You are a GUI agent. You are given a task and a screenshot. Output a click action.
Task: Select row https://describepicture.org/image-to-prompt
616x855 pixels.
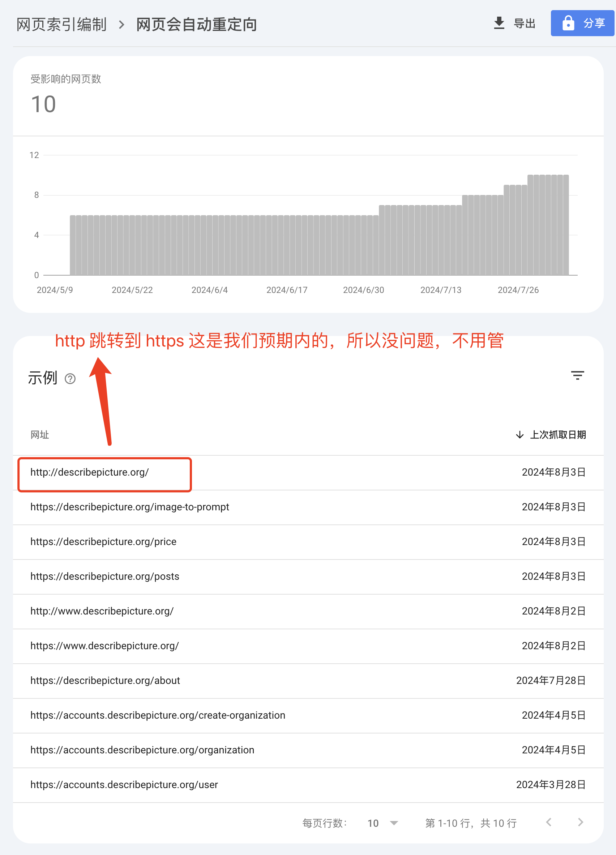[x=308, y=507]
